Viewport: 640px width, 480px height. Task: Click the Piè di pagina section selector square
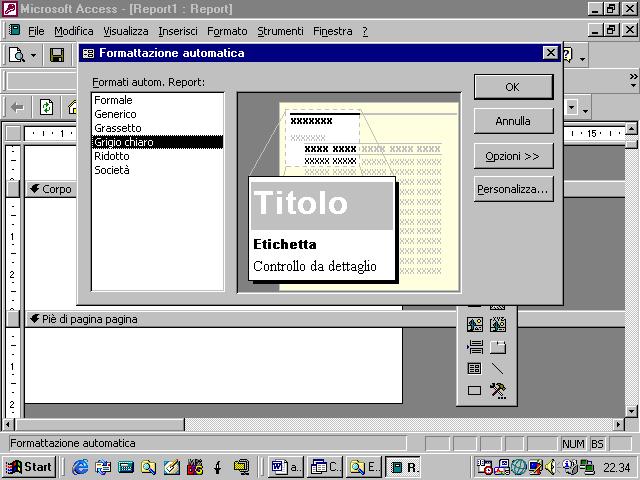click(13, 319)
